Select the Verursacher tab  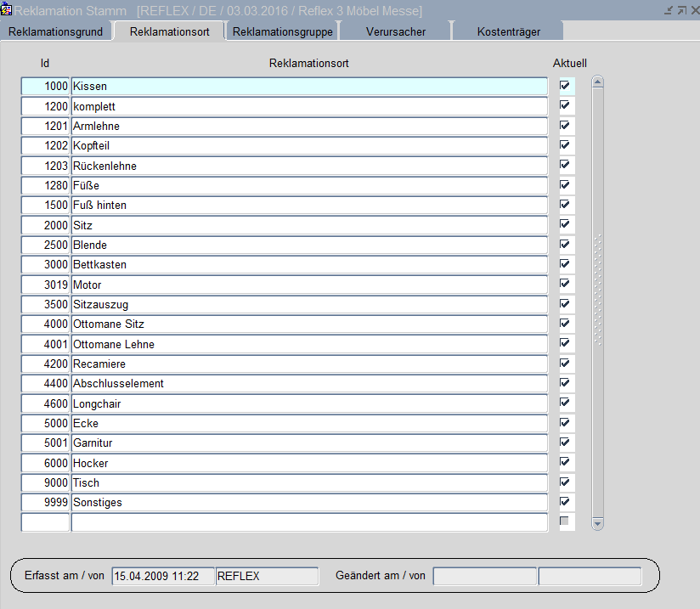coord(395,31)
